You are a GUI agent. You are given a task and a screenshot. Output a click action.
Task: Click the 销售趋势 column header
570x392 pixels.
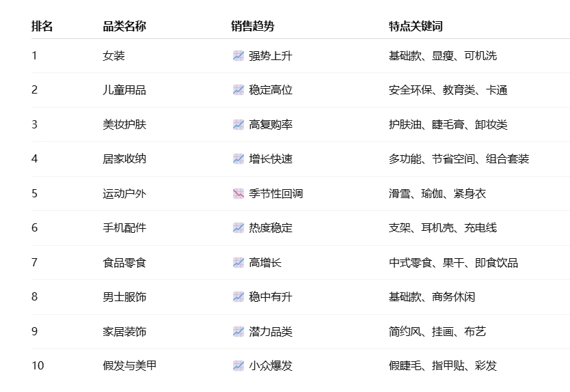point(253,26)
